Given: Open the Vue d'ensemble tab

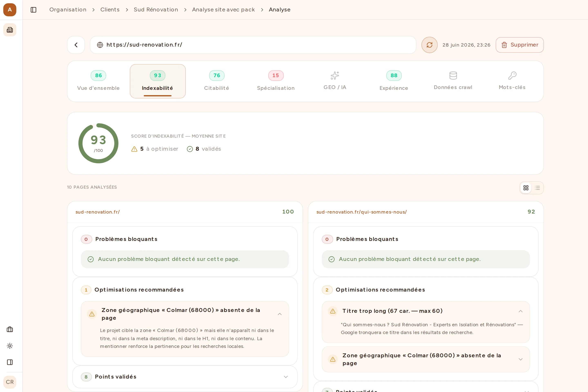Looking at the screenshot, I should tap(98, 81).
